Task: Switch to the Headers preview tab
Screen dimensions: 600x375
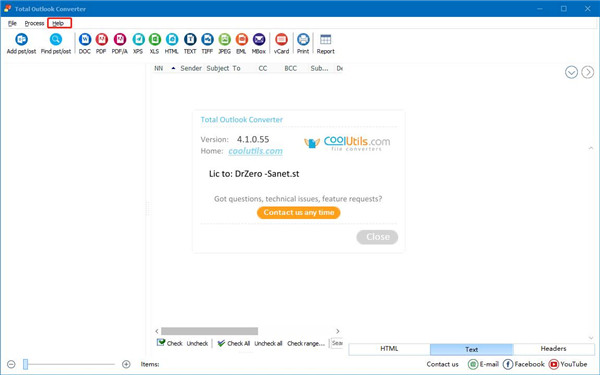Action: coord(553,349)
